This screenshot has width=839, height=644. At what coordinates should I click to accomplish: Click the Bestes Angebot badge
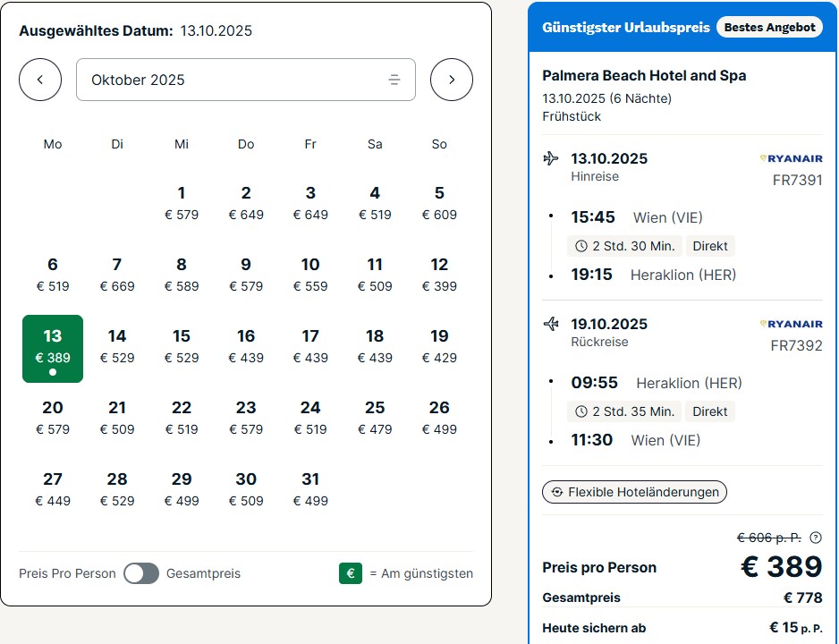[769, 27]
